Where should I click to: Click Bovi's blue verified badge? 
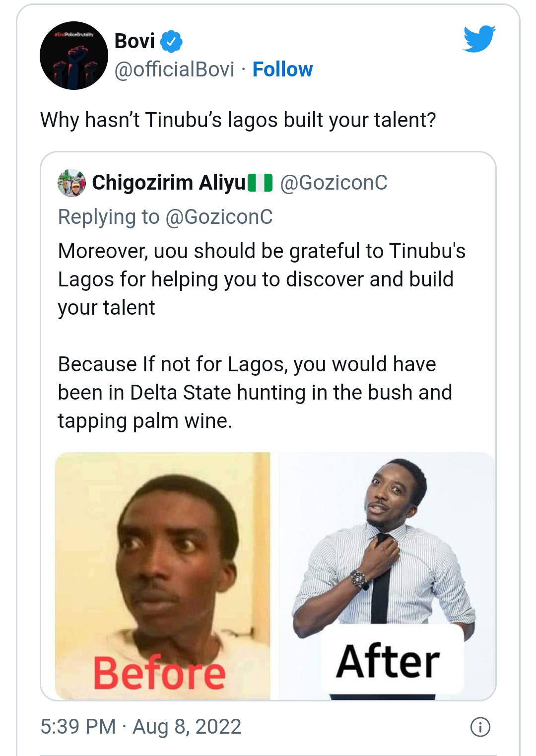point(171,41)
